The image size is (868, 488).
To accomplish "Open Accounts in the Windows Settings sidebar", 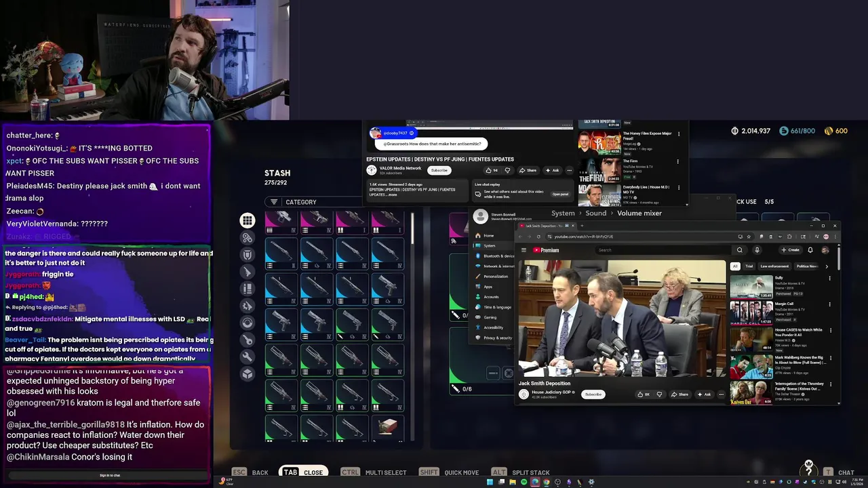I will pyautogui.click(x=491, y=297).
